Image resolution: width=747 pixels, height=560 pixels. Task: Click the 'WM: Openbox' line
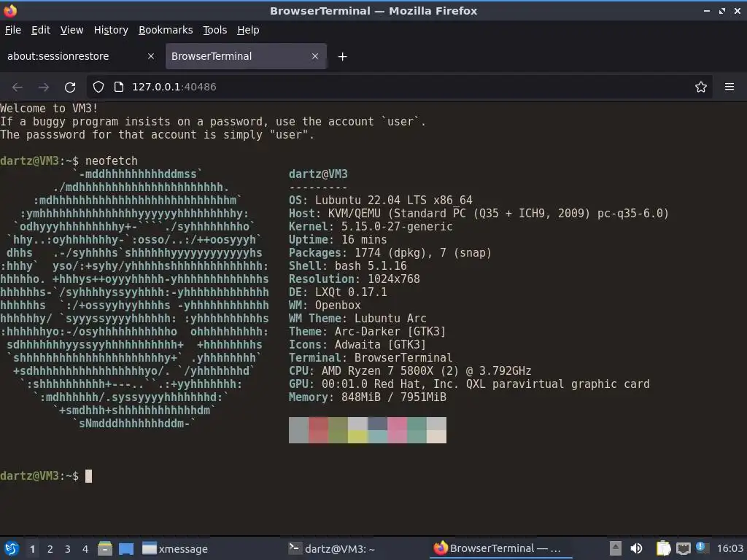[x=325, y=306]
